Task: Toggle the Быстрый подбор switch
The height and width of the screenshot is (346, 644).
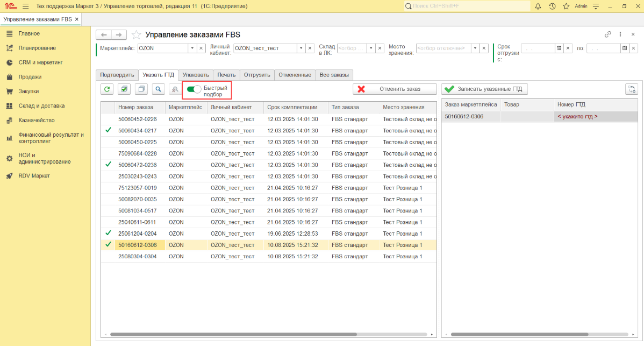Action: click(194, 89)
